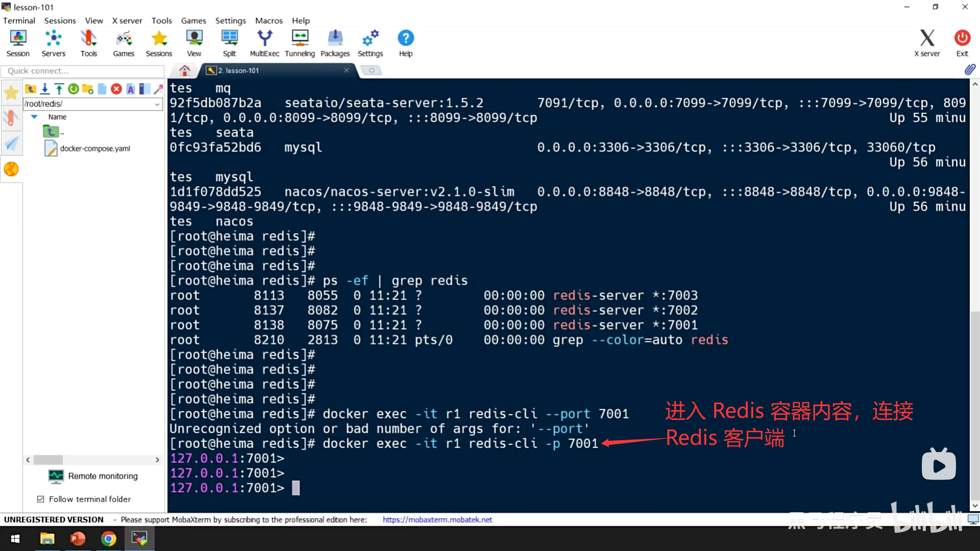Open the mobaxterm.mobatek.net link
This screenshot has height=551, width=980.
[437, 519]
